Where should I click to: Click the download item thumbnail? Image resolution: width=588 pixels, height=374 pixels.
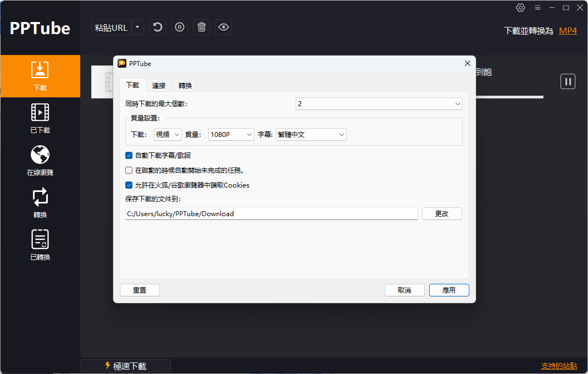point(102,82)
